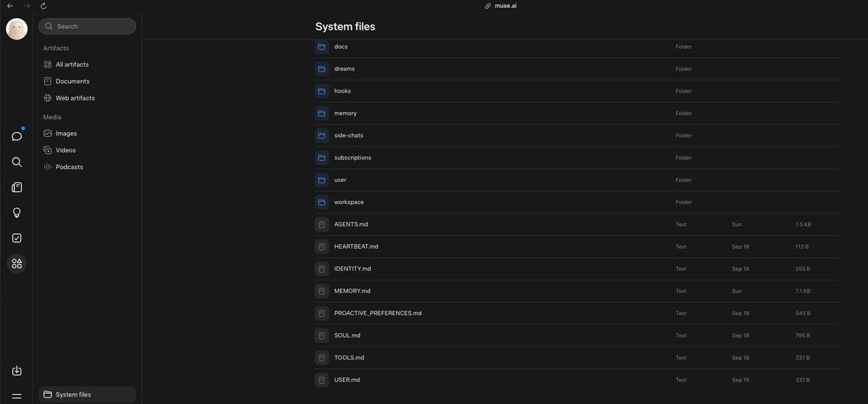Select the artifacts grid icon in the left rail
868x404 pixels.
pos(17,263)
